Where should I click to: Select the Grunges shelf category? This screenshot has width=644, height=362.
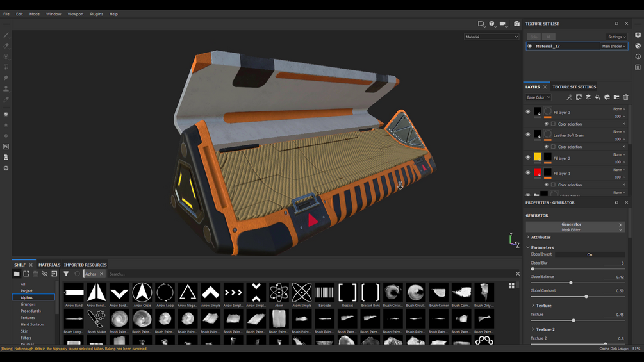tap(28, 304)
